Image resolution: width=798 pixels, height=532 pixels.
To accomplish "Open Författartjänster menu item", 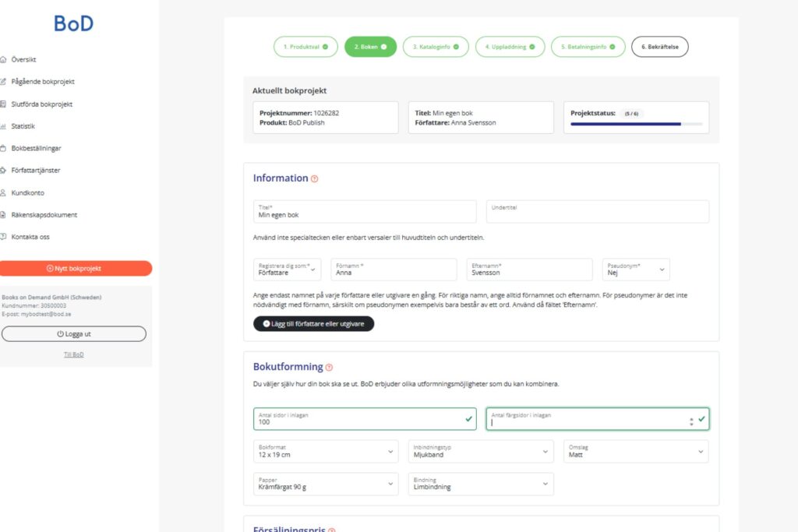I will click(36, 171).
